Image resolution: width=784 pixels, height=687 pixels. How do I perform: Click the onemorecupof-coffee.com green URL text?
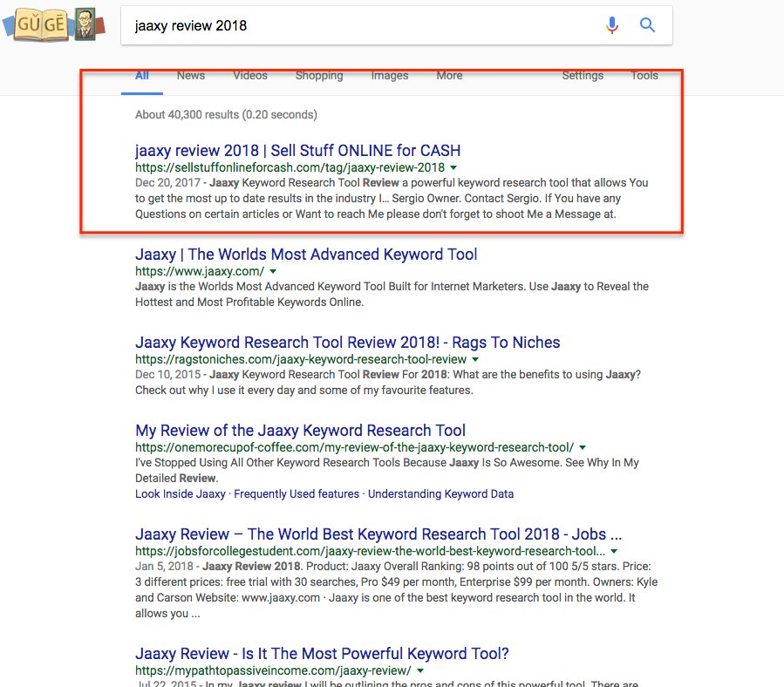(354, 447)
